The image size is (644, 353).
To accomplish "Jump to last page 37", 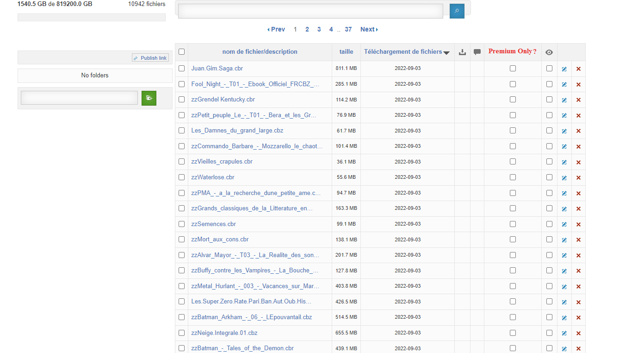I will pyautogui.click(x=348, y=29).
